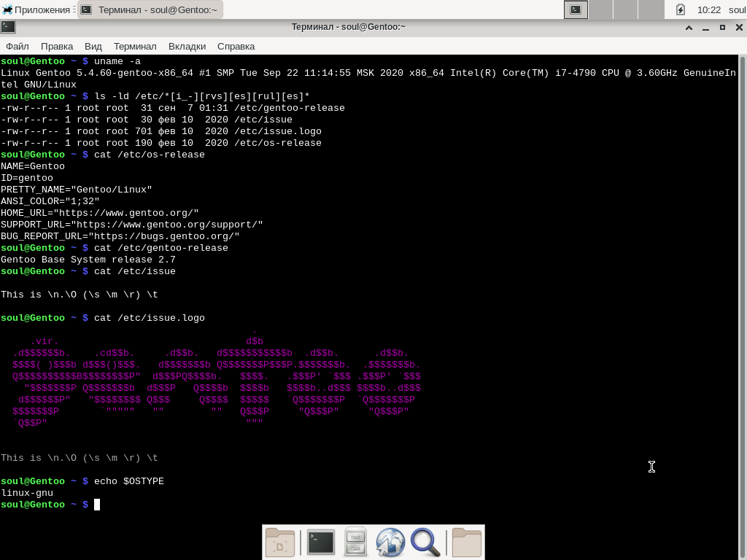Screen dimensions: 747x560
Task: Open the Терминал menu
Action: point(135,46)
